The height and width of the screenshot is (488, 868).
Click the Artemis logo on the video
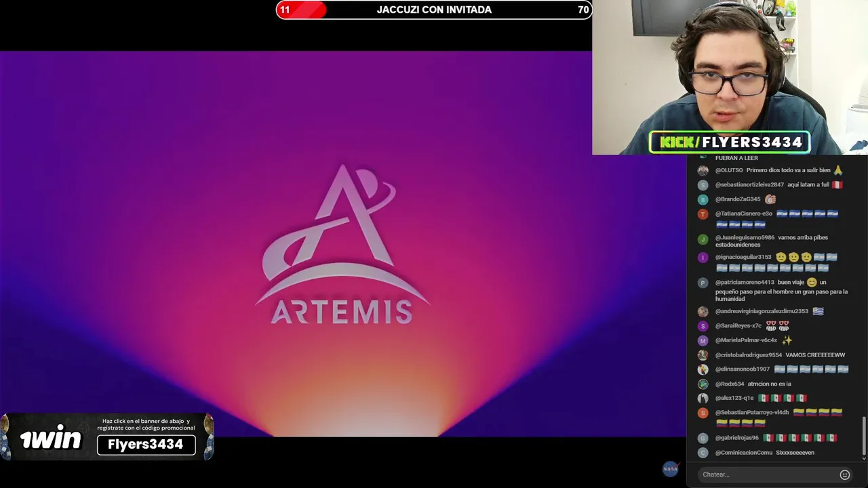[x=342, y=245]
